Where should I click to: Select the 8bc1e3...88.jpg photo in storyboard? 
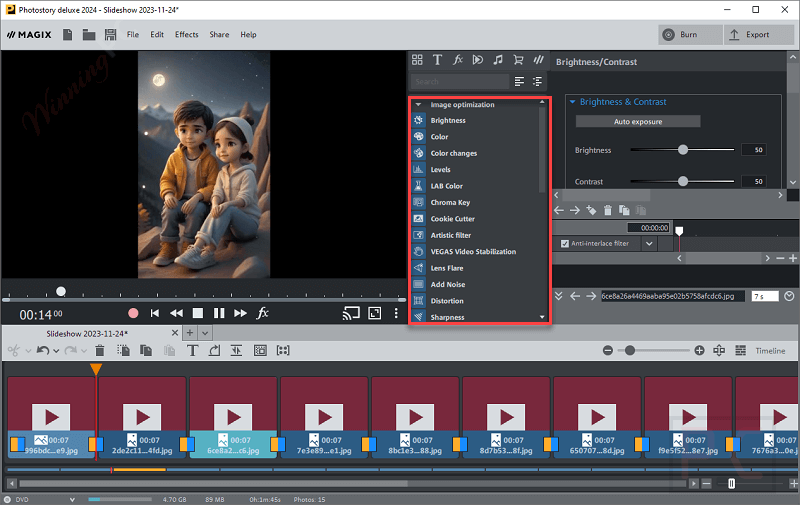tap(415, 417)
